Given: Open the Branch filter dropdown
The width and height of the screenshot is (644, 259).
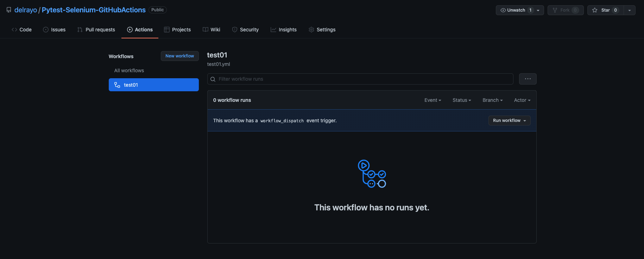Looking at the screenshot, I should pyautogui.click(x=493, y=100).
